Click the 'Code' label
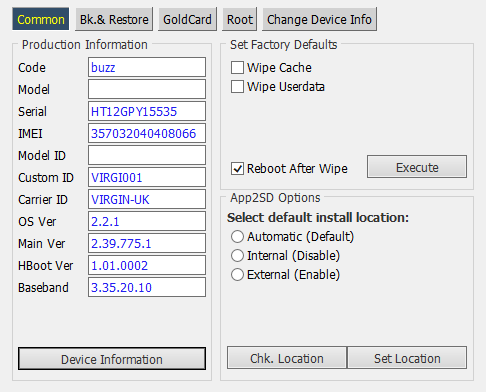486x392 pixels. [32, 68]
